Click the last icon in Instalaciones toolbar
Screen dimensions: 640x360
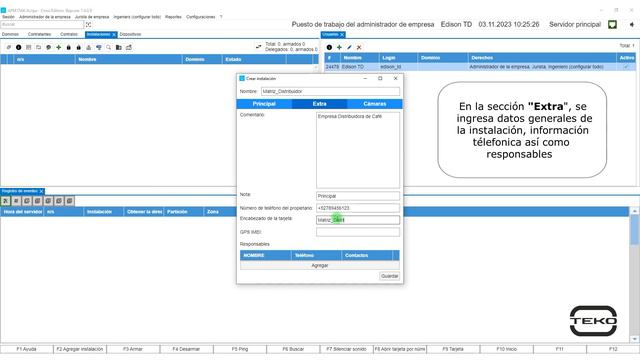pyautogui.click(x=129, y=47)
